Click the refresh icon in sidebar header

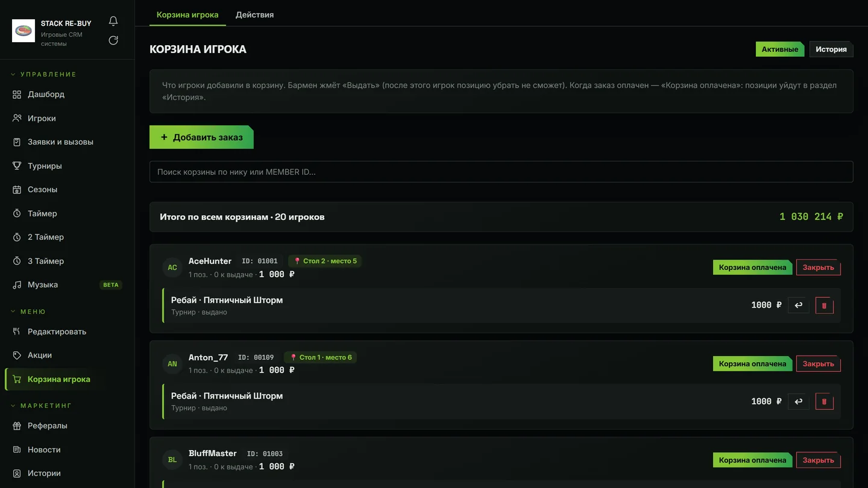113,40
